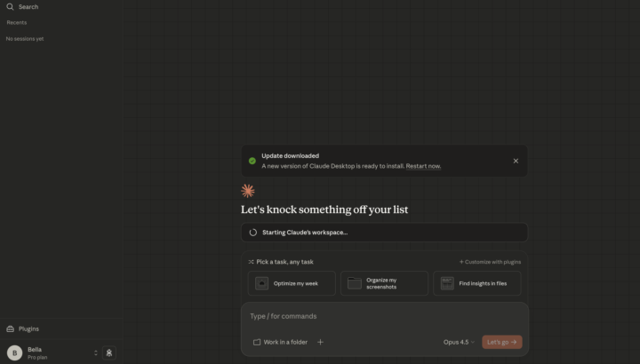This screenshot has width=640, height=364.
Task: Click the Pro plan label under Bella
Action: click(37, 357)
